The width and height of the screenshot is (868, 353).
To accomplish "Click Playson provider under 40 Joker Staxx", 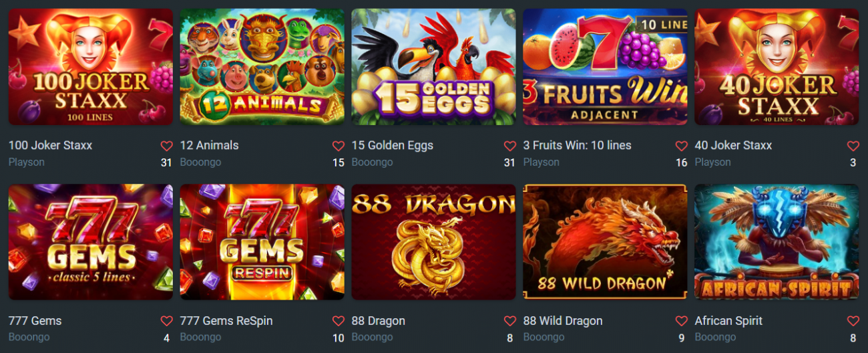I will click(713, 162).
